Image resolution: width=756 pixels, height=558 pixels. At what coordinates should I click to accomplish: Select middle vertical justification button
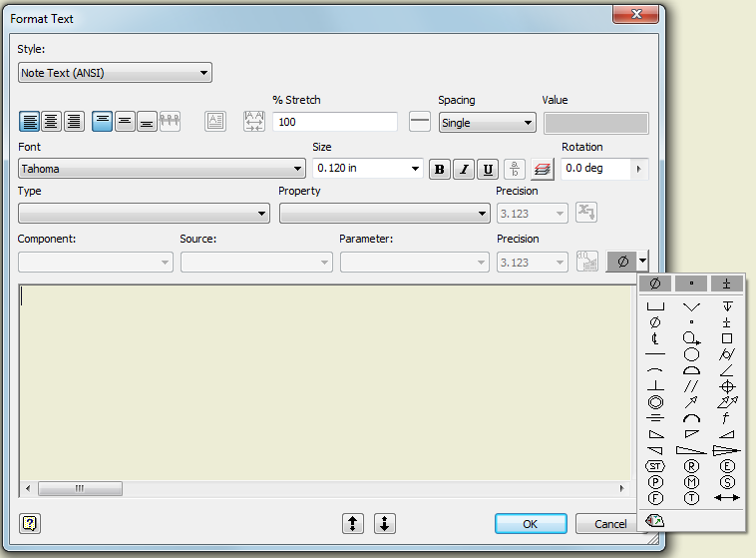tap(125, 121)
